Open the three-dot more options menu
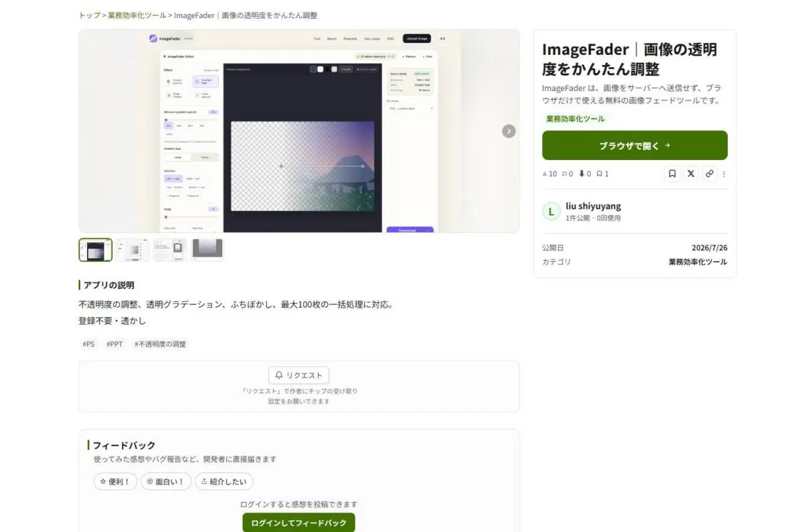The height and width of the screenshot is (532, 803). point(723,174)
